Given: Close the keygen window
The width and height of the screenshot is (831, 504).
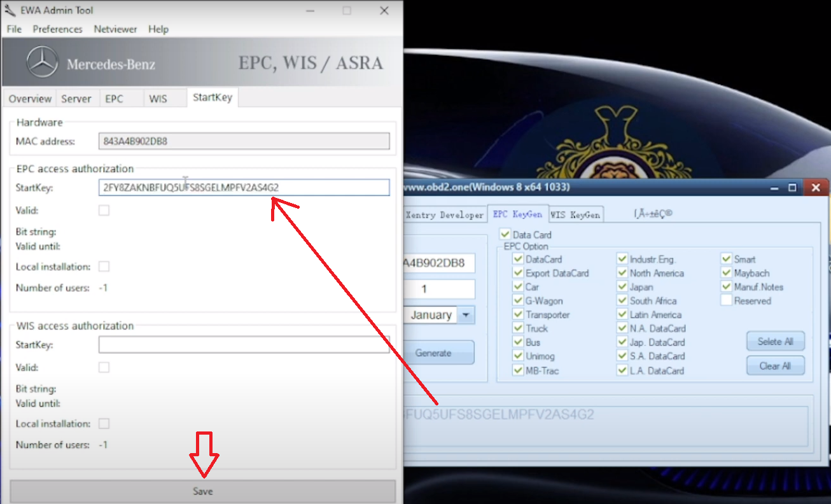Looking at the screenshot, I should (814, 188).
